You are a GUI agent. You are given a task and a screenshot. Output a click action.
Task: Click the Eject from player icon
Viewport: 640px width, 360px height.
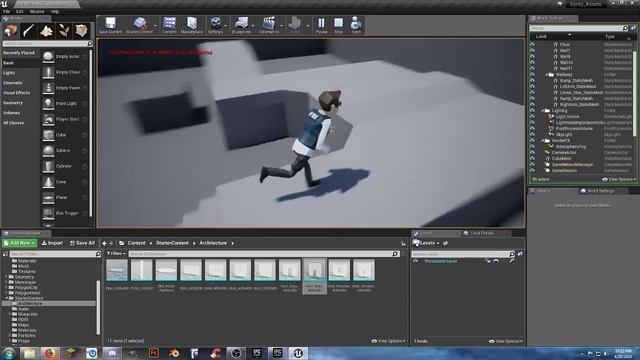coord(356,25)
